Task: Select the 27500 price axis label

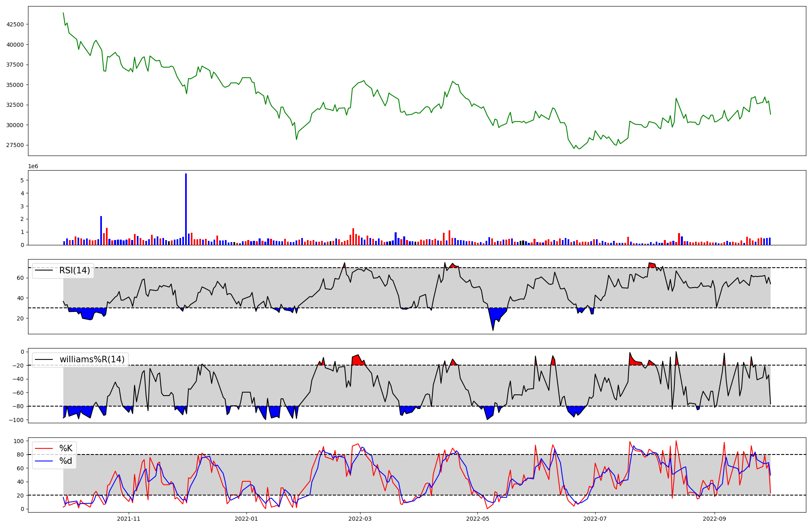Action: point(15,145)
